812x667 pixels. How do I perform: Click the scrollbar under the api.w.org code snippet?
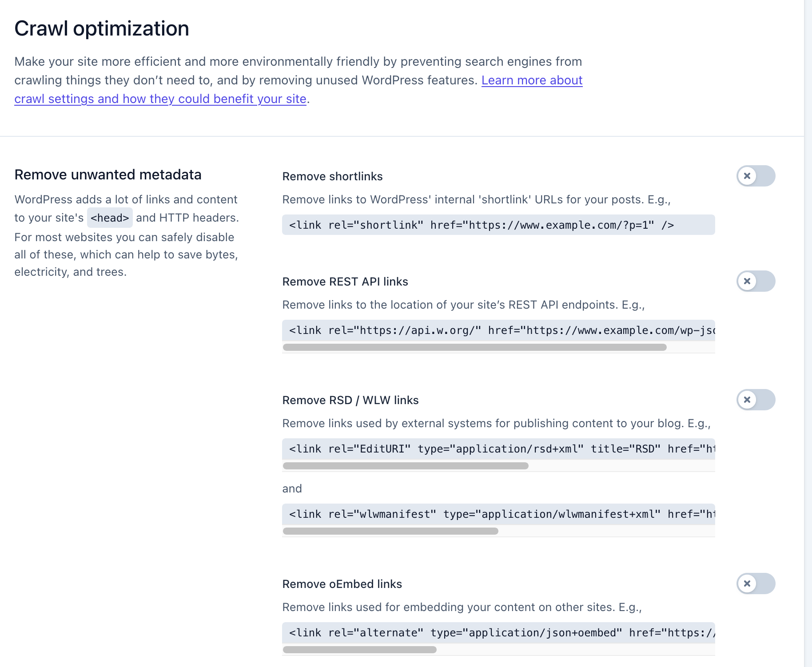click(474, 347)
